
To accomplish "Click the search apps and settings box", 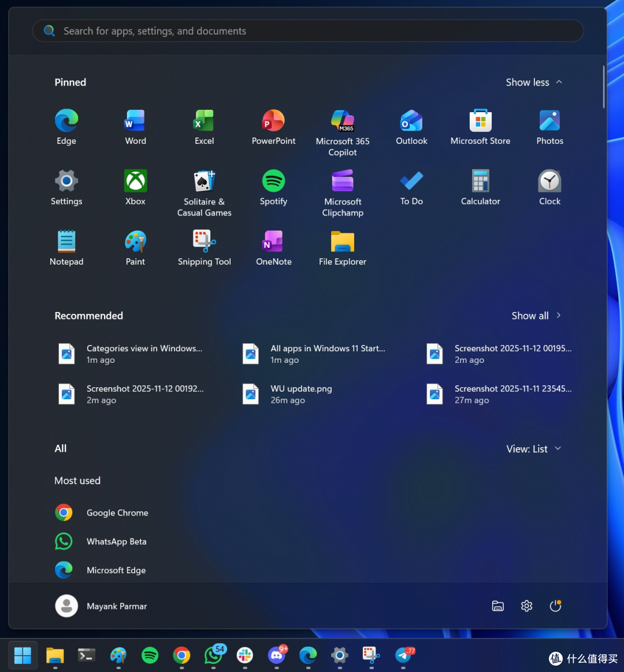I will pyautogui.click(x=308, y=31).
